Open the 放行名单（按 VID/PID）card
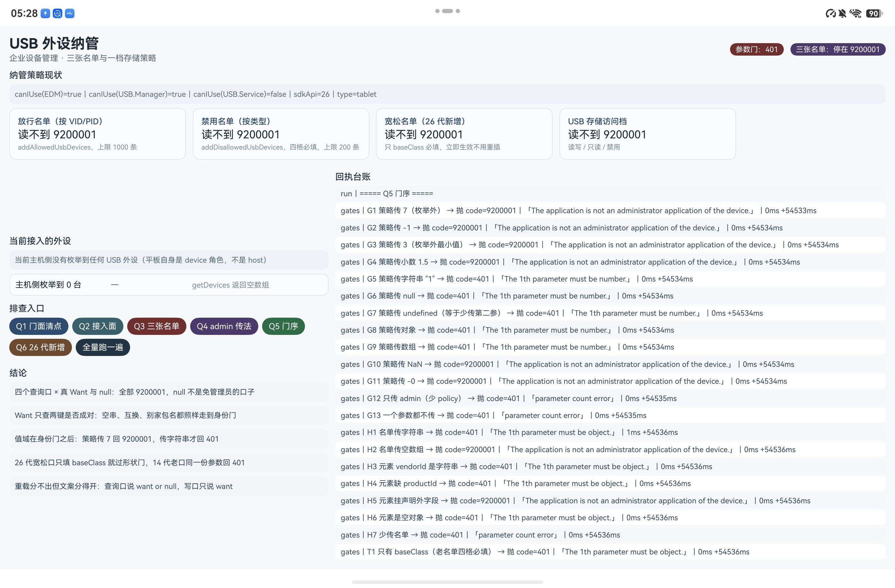 coord(98,134)
